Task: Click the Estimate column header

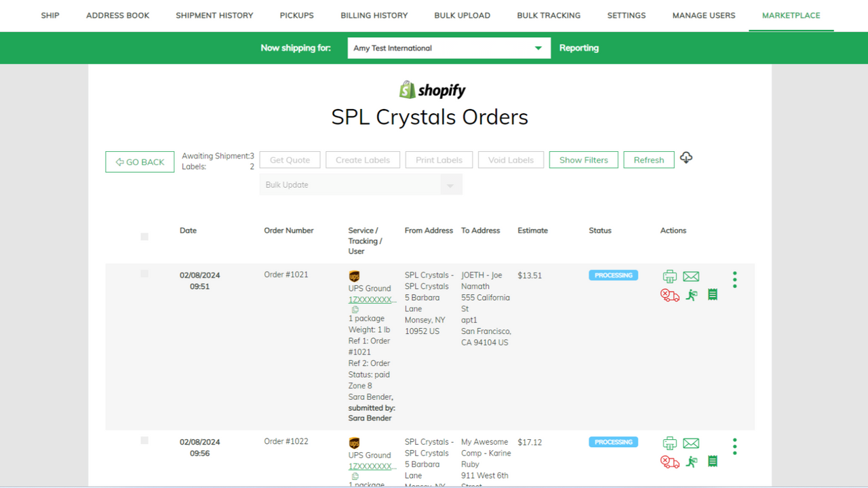Action: (533, 230)
